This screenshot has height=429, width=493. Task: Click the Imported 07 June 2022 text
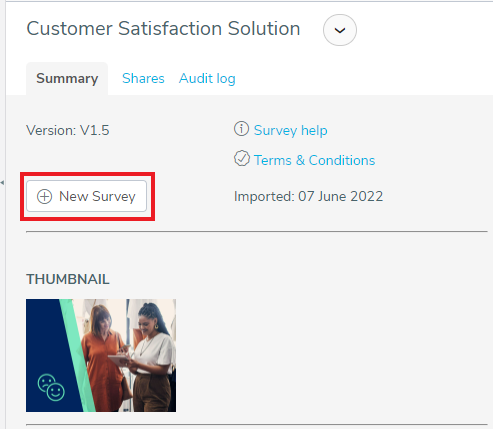308,196
